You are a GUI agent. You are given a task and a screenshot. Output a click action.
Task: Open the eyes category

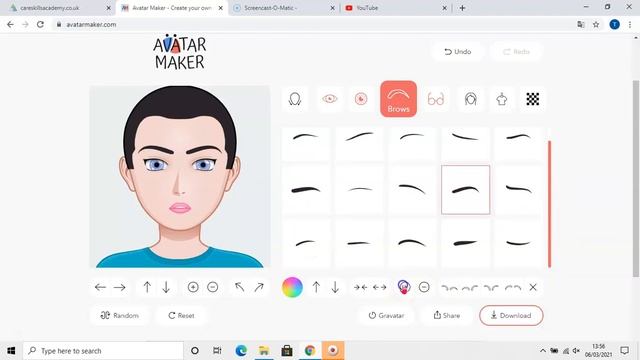tap(329, 99)
